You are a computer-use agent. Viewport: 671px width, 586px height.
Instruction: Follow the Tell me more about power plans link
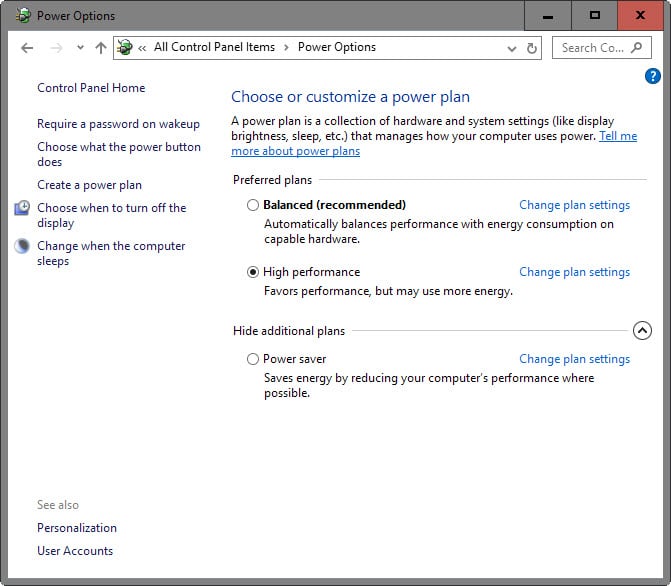tap(295, 151)
